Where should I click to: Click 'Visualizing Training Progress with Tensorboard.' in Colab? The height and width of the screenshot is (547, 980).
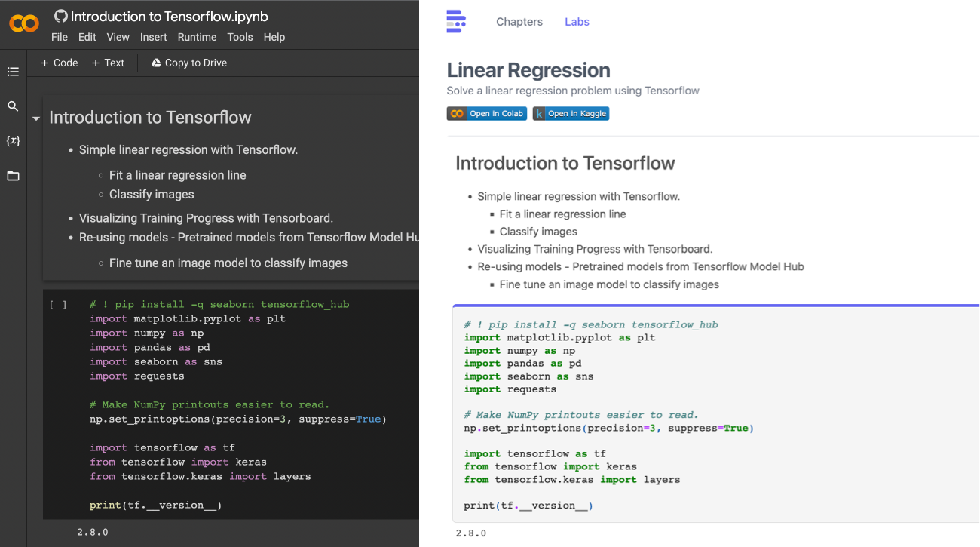point(206,218)
